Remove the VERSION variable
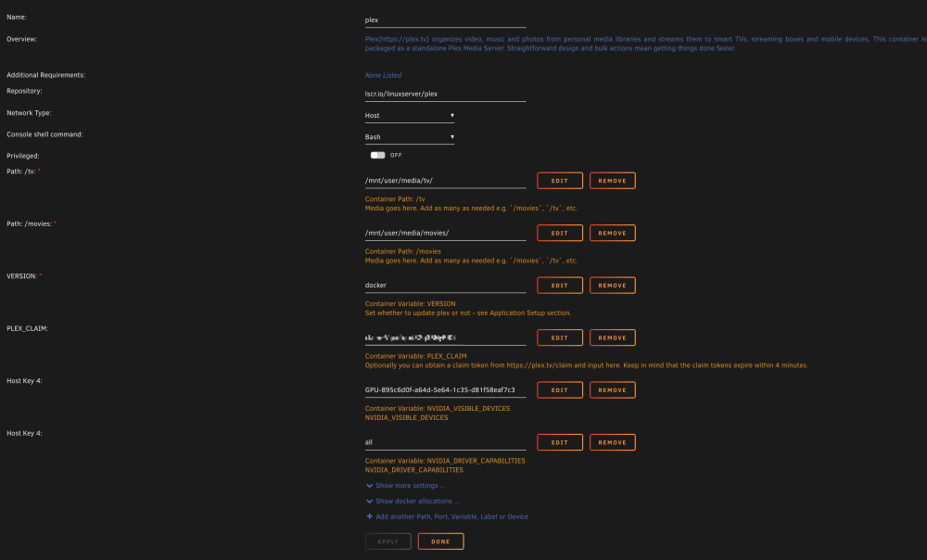The image size is (927, 560). [x=612, y=285]
